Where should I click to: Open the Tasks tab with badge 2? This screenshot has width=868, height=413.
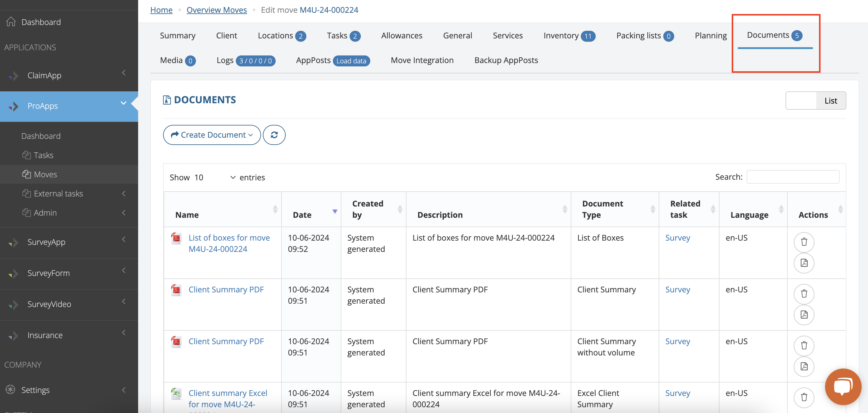point(344,35)
